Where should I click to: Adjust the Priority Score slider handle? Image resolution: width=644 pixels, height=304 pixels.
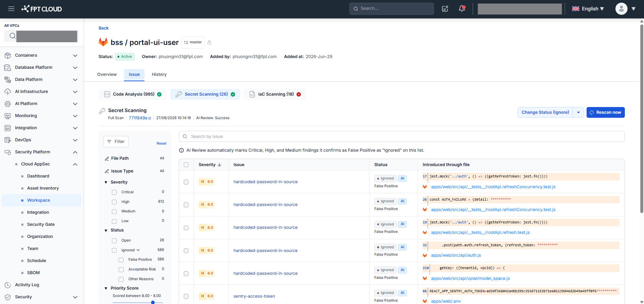(x=153, y=302)
